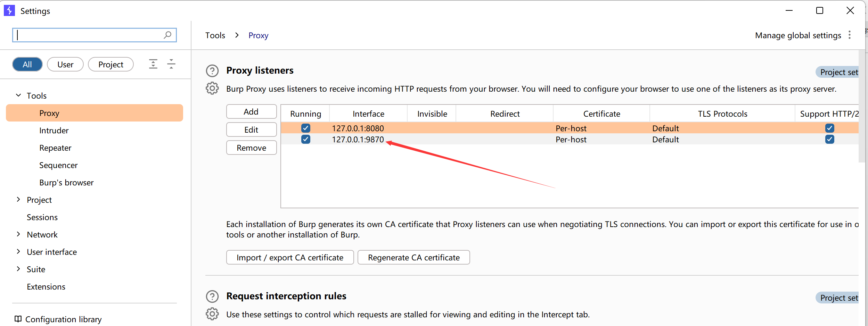868x326 pixels.
Task: Open Intruder settings in the sidebar
Action: click(54, 131)
